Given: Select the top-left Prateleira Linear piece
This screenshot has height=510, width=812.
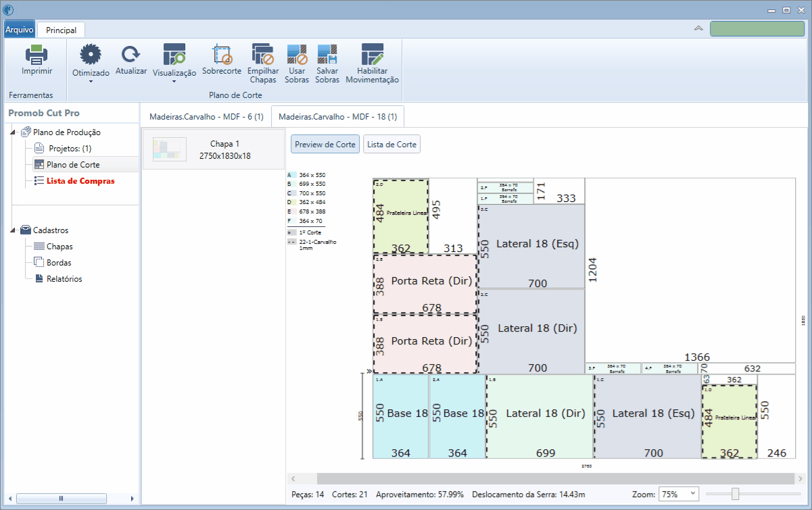Looking at the screenshot, I should coord(401,217).
